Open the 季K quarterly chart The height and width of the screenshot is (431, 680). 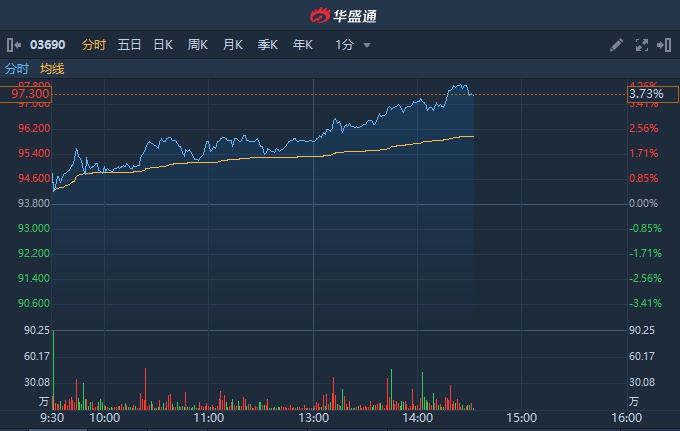(268, 45)
